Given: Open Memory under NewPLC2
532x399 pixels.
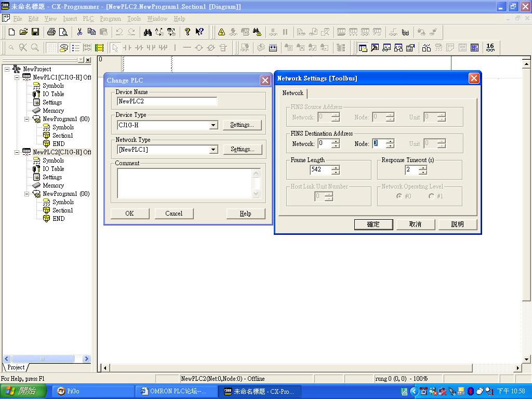Looking at the screenshot, I should (x=54, y=185).
